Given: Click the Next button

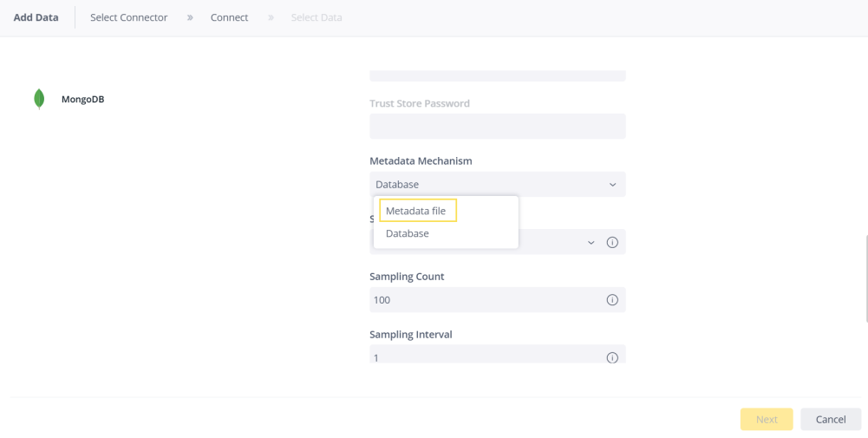Looking at the screenshot, I should click(x=767, y=419).
